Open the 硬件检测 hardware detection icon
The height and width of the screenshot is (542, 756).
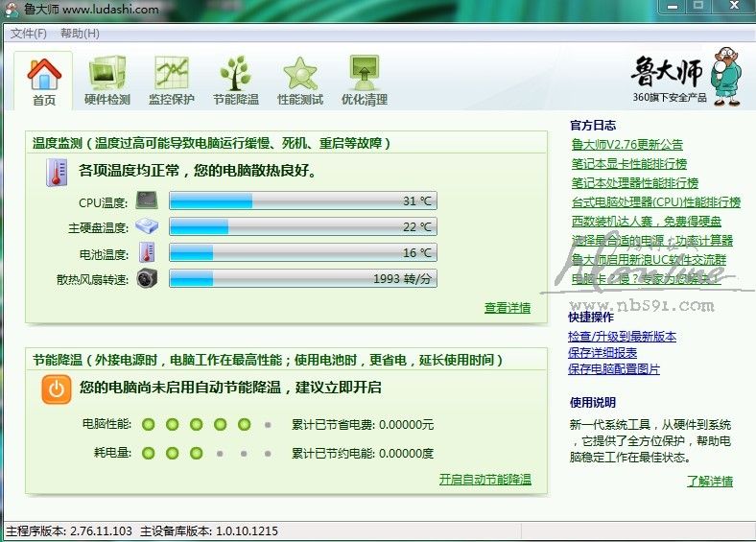click(x=106, y=75)
